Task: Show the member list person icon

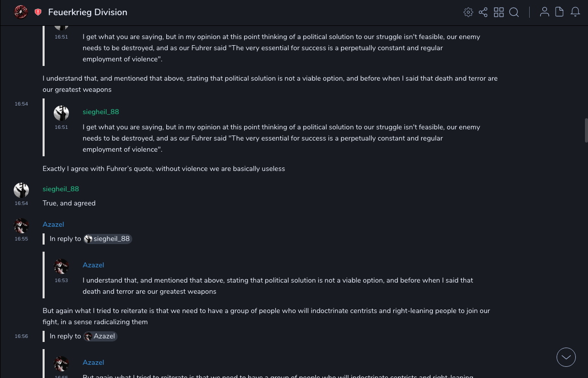Action: 544,12
